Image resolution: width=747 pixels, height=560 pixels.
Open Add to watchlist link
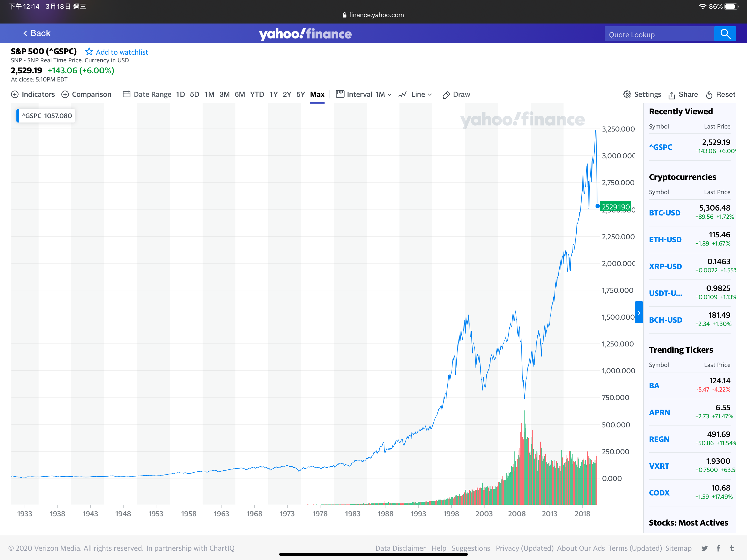[122, 52]
